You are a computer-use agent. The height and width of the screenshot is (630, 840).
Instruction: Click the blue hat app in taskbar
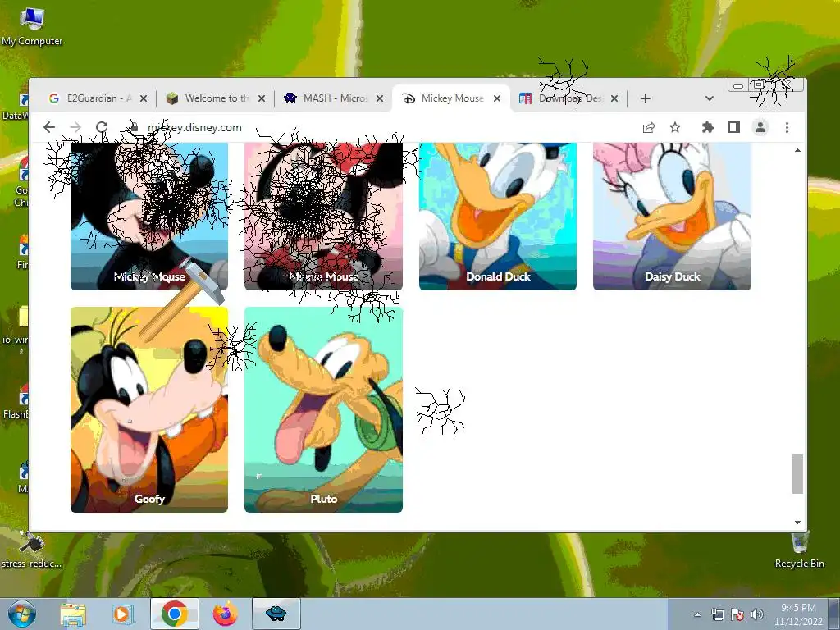(x=276, y=614)
